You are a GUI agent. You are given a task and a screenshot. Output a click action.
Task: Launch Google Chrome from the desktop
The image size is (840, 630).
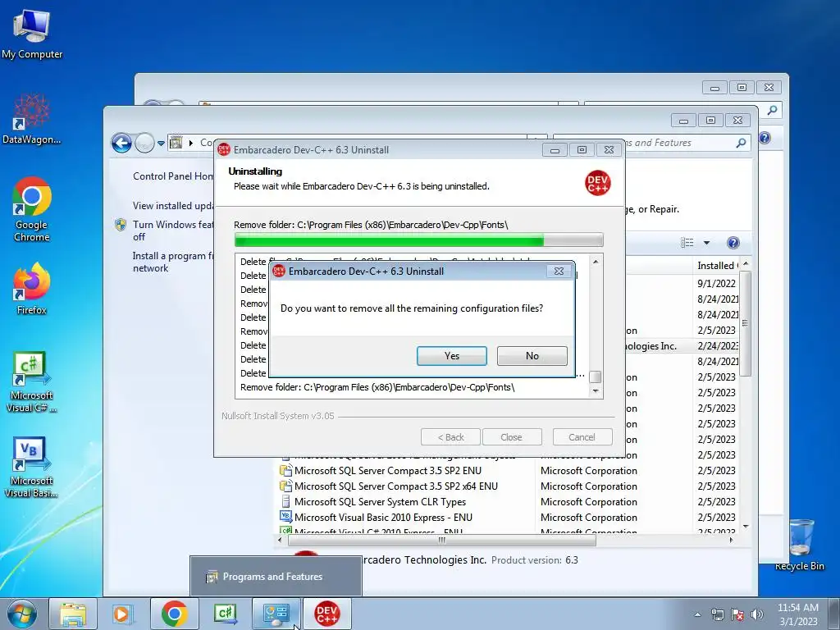click(x=32, y=209)
